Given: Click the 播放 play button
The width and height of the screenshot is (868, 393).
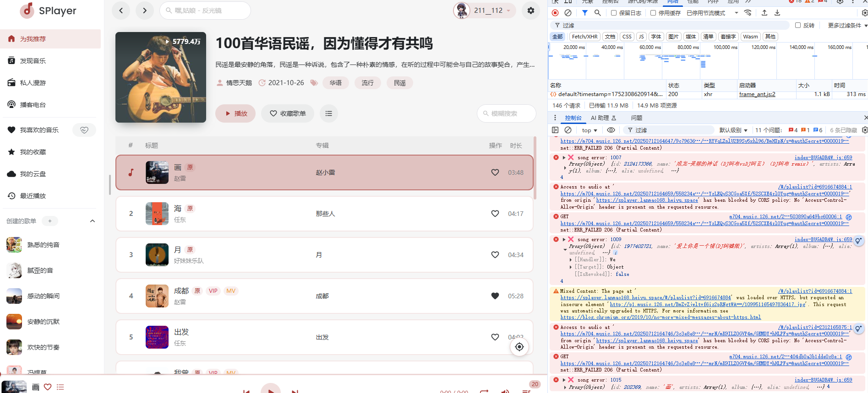Looking at the screenshot, I should coord(235,113).
